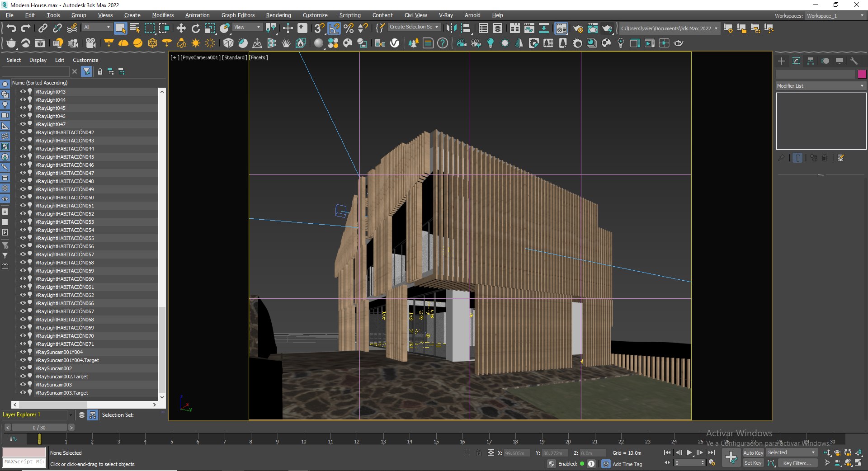This screenshot has width=868, height=471.
Task: Open the Scripting menu
Action: pyautogui.click(x=350, y=15)
